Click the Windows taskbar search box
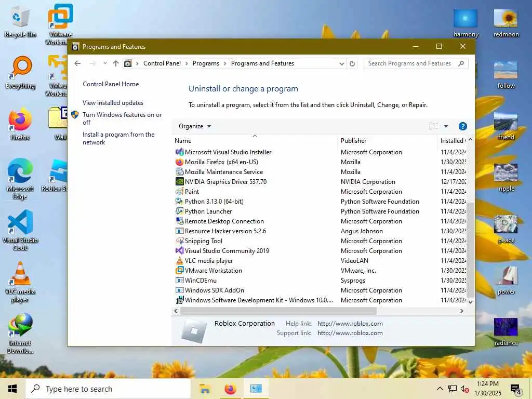 pos(108,389)
